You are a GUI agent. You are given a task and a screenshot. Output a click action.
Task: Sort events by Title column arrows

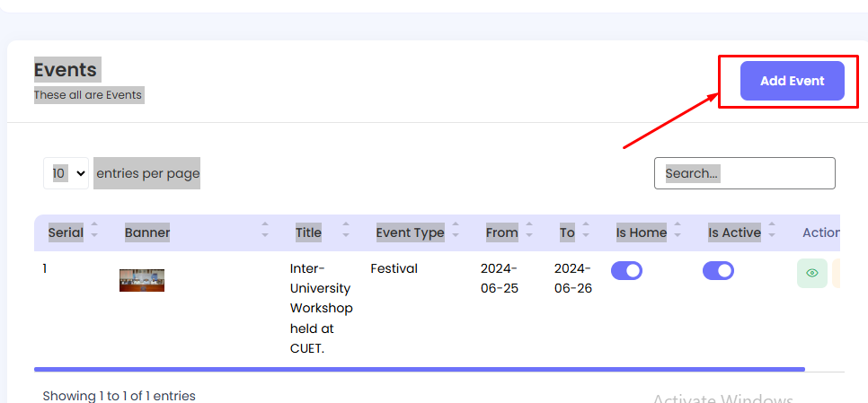tap(346, 232)
